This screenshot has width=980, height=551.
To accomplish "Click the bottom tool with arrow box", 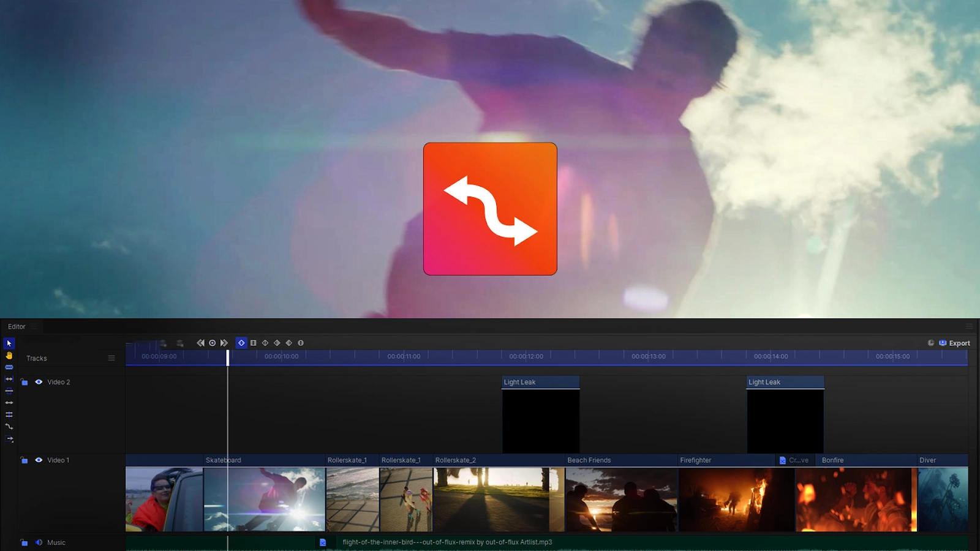I will pos(9,439).
